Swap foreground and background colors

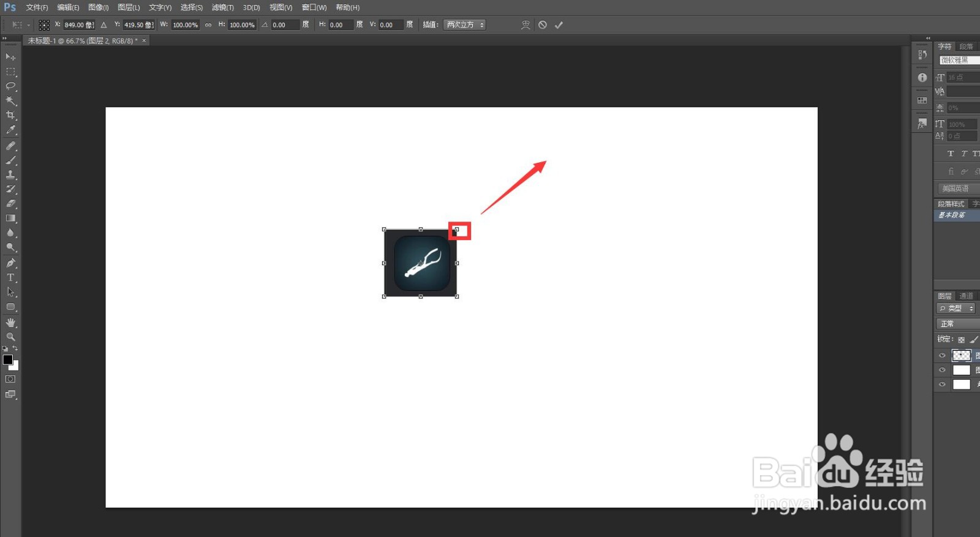pyautogui.click(x=15, y=348)
